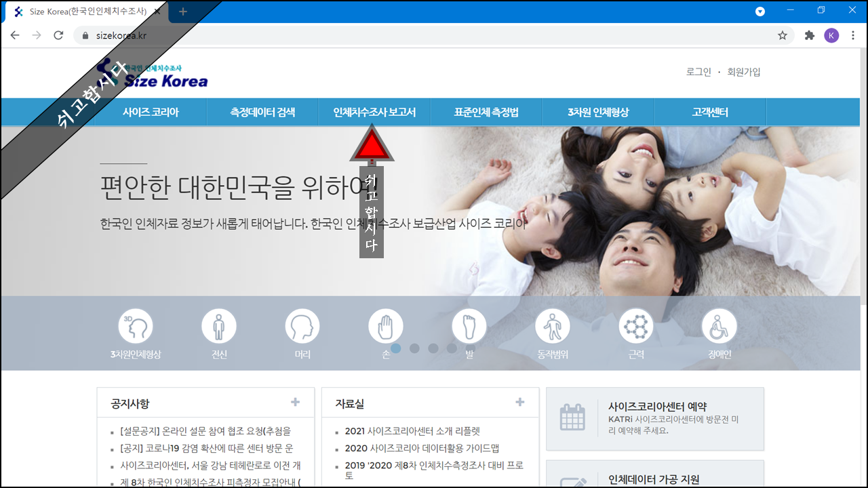
Task: Click the 공지사항 section heading
Action: 130,403
